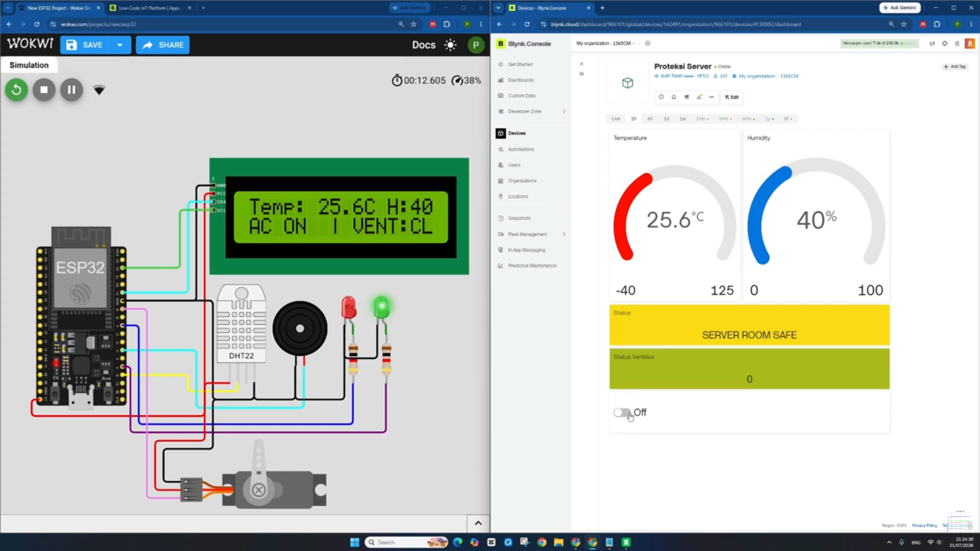
Task: Click the taskbar Search box
Action: [407, 542]
